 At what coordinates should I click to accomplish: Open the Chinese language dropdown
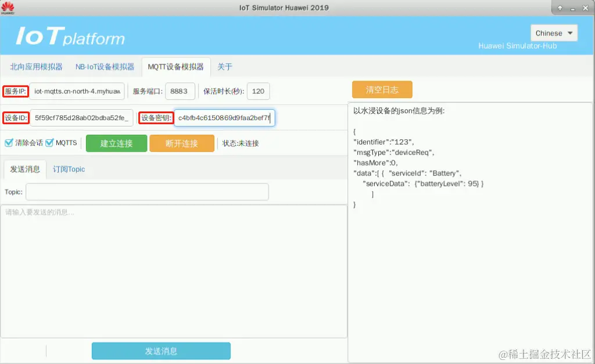[554, 33]
